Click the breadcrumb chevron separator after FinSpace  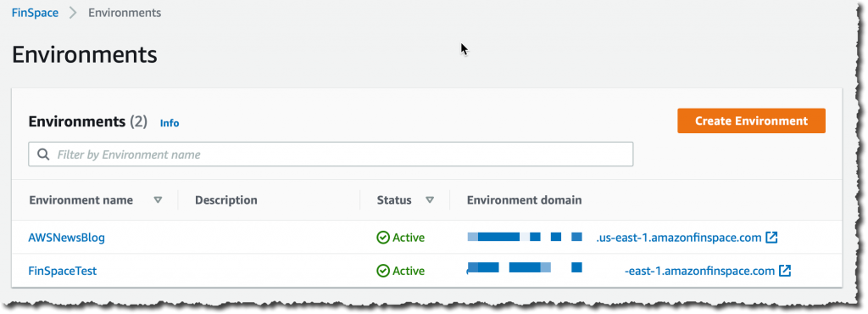pos(73,13)
